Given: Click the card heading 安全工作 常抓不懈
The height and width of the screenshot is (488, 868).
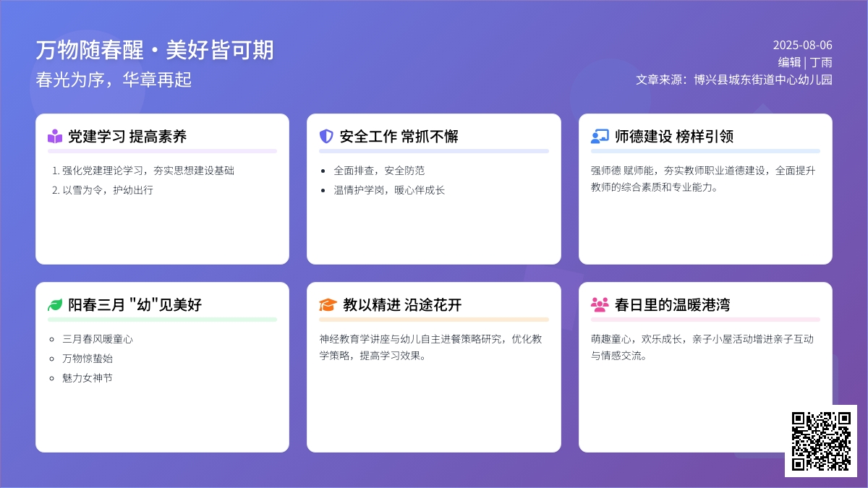Looking at the screenshot, I should pos(399,137).
